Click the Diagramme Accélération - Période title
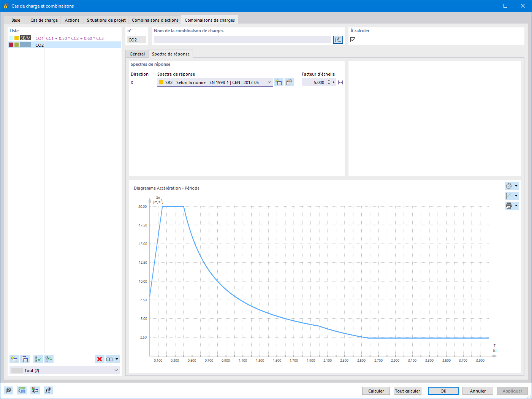 point(166,188)
